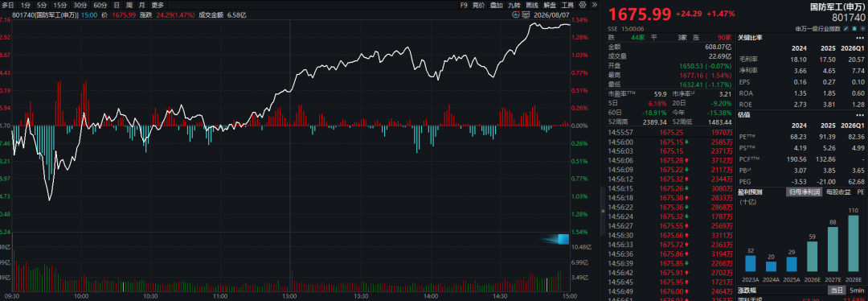Select the 1分 one-minute period
This screenshot has height=301, width=868.
pyautogui.click(x=26, y=5)
